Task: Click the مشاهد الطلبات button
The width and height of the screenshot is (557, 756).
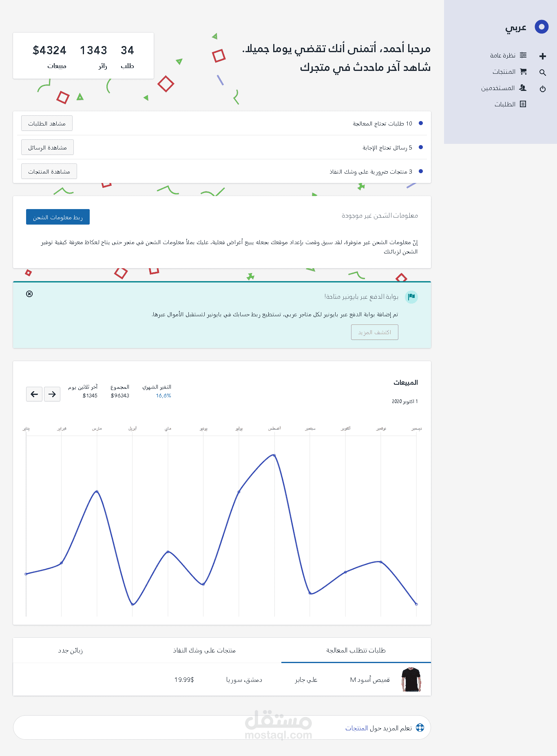Action: (x=47, y=123)
